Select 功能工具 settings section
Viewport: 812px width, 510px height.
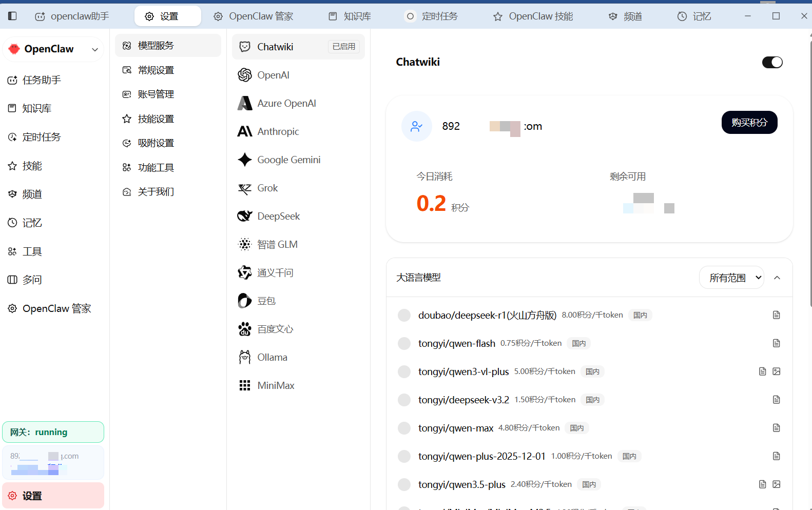pos(168,168)
